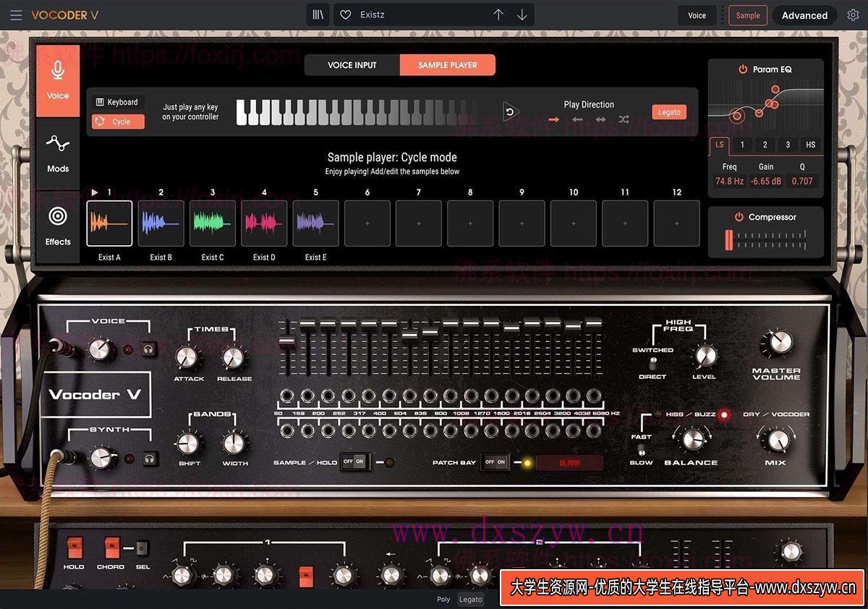
Task: Flip the Sample/Hold off-on switch
Action: coord(354,461)
